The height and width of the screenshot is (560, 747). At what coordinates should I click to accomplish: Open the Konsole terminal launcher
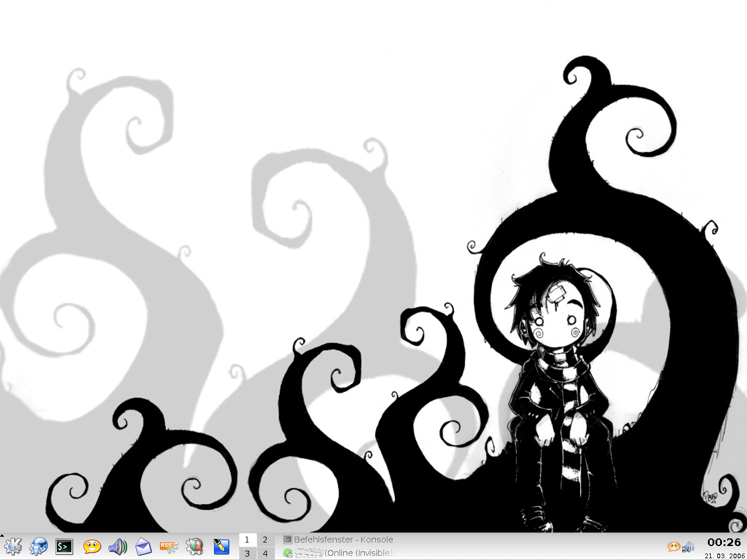point(64,547)
